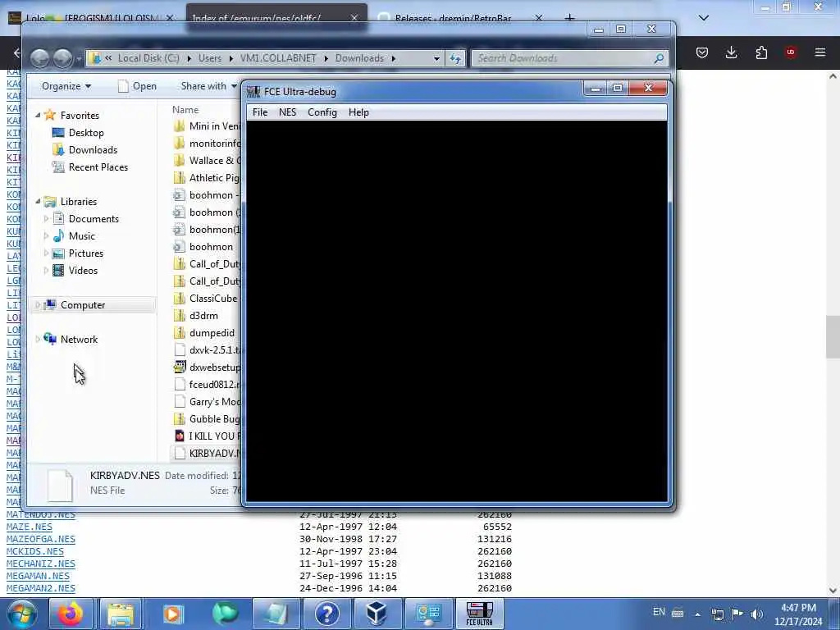Expand the Videos library
Image resolution: width=840 pixels, height=630 pixels.
pos(46,271)
